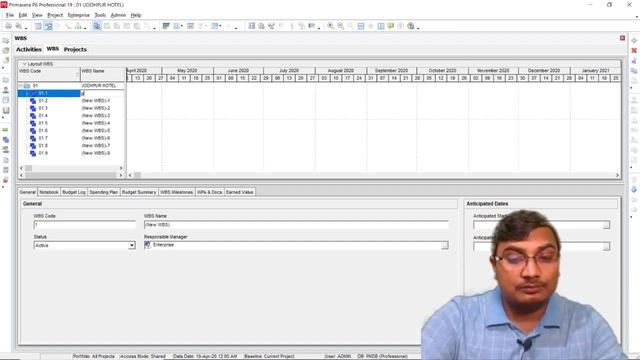
Task: Click the Cut scissors icon on right bar
Action: pos(634,61)
